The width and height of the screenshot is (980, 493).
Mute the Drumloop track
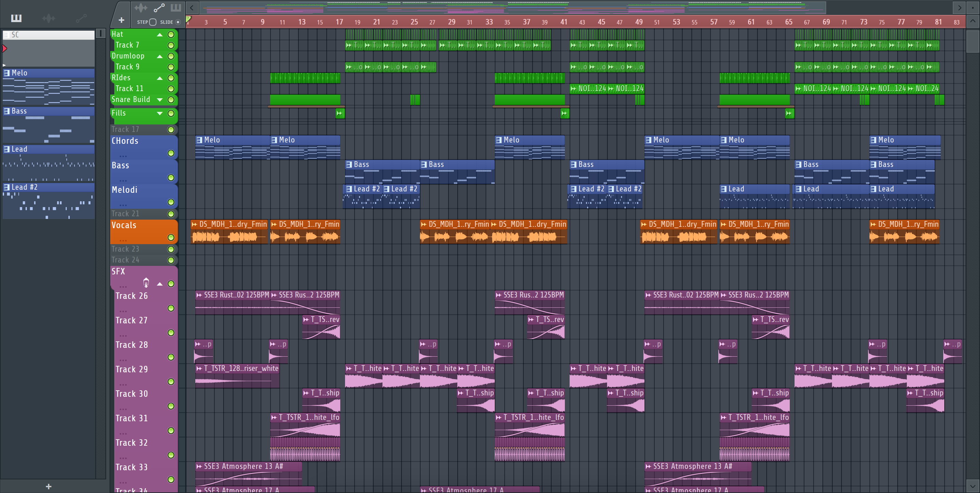point(171,56)
